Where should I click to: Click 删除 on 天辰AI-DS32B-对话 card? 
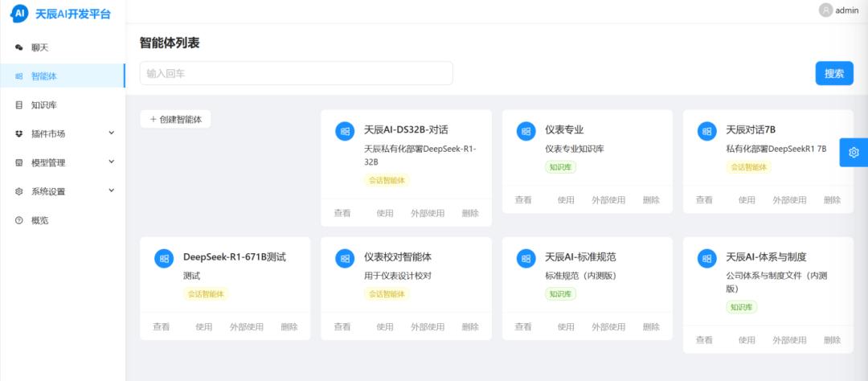click(x=470, y=213)
